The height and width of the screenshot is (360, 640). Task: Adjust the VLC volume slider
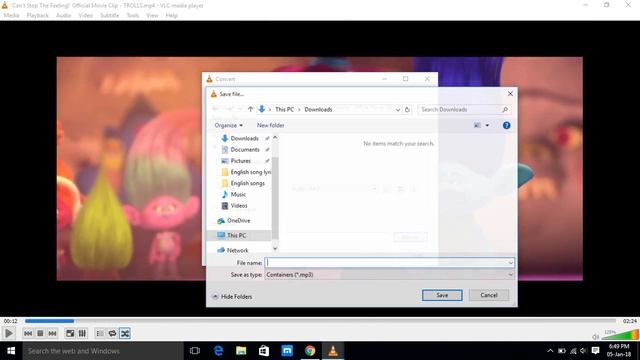point(621,335)
